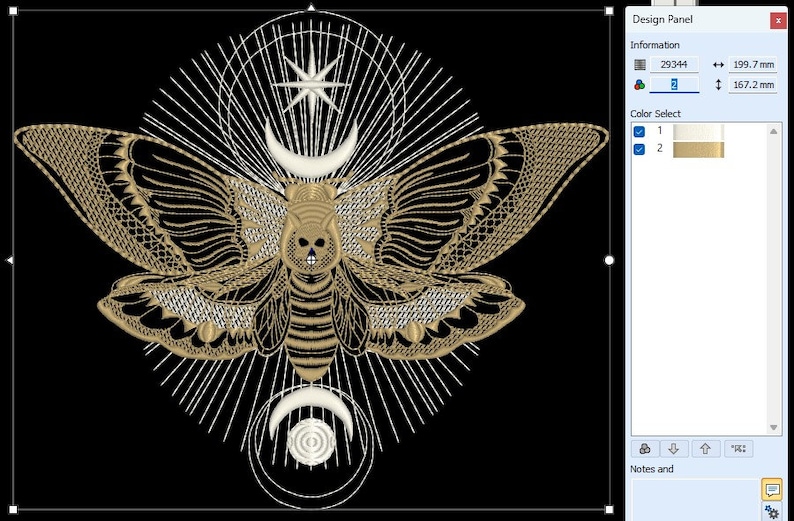Click the stitch count field showing 29344
This screenshot has width=794, height=521.
(674, 64)
